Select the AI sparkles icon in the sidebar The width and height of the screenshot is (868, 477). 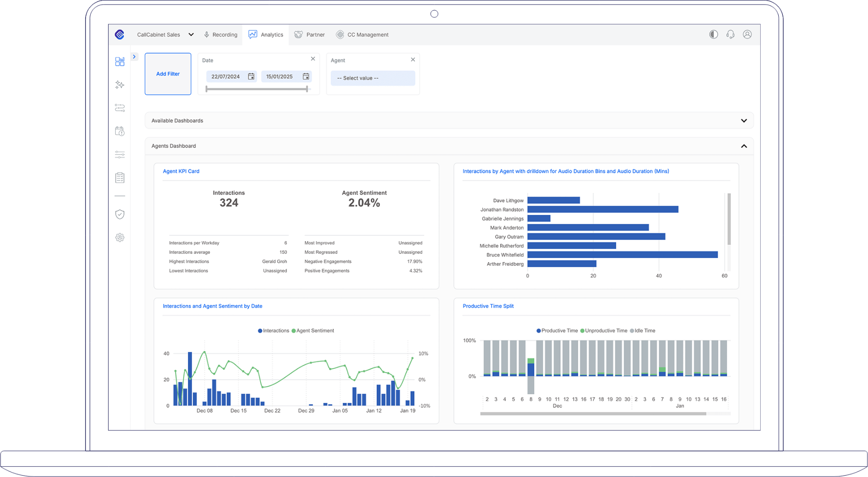coord(119,85)
